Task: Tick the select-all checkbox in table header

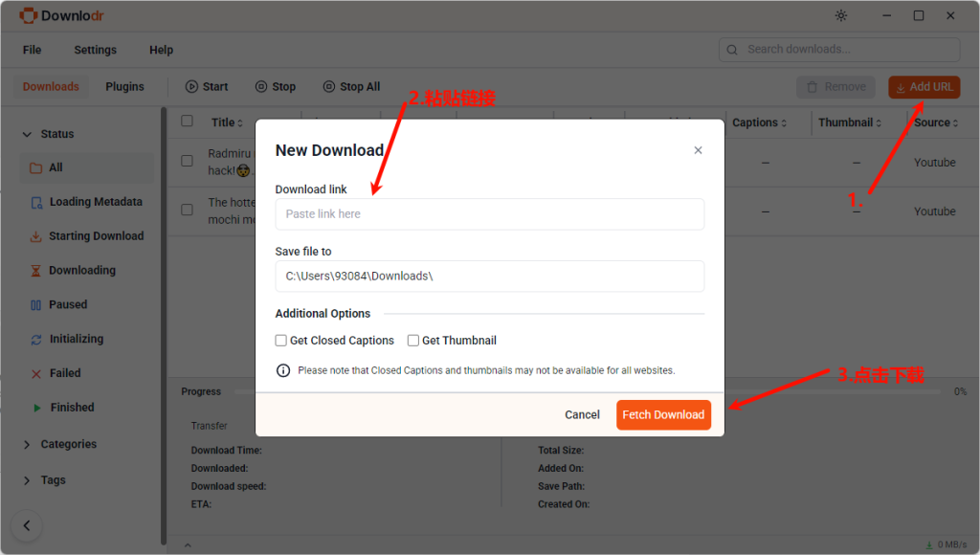Action: (188, 122)
